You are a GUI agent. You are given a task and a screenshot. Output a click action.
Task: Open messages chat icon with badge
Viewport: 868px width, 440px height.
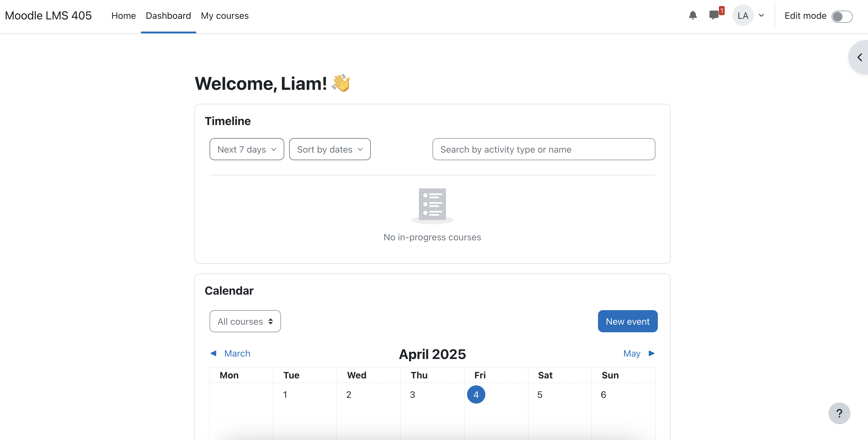[x=716, y=14]
